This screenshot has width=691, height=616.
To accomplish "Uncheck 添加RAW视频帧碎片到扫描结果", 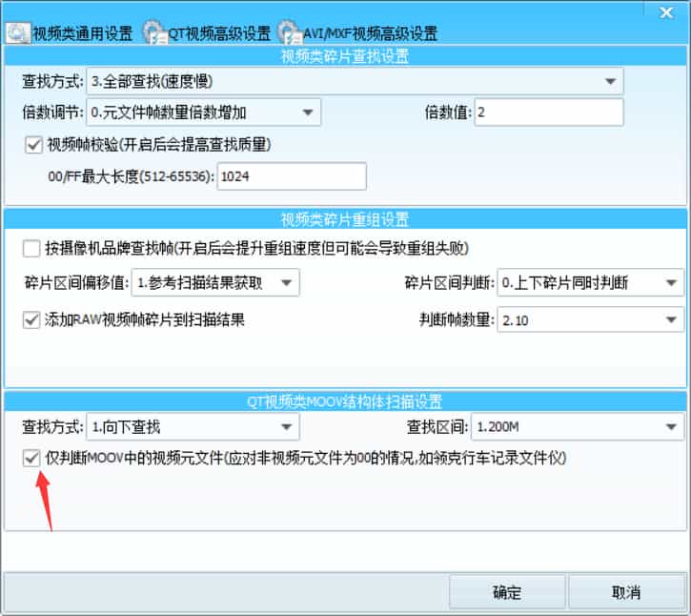I will click(31, 320).
